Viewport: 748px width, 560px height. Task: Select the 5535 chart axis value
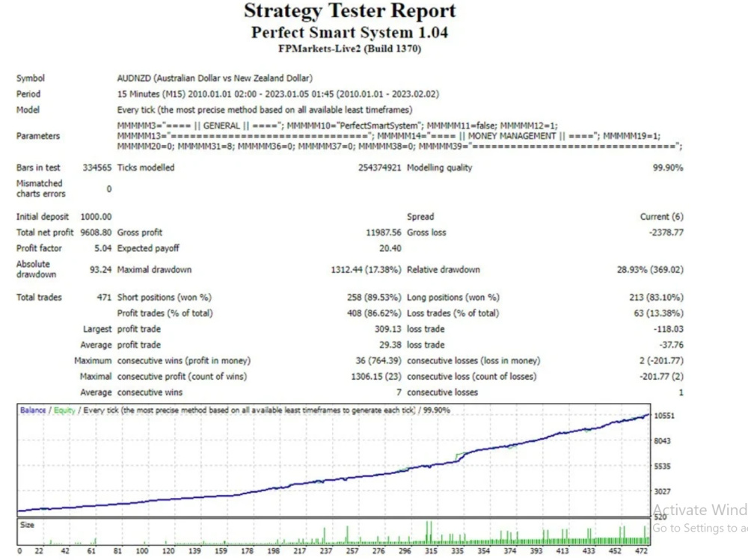(x=662, y=466)
